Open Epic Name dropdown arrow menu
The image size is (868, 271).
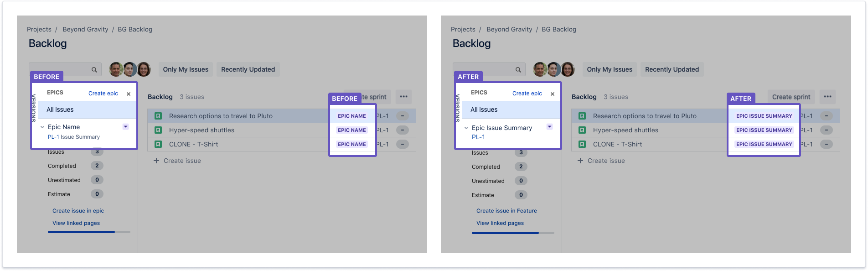point(126,127)
